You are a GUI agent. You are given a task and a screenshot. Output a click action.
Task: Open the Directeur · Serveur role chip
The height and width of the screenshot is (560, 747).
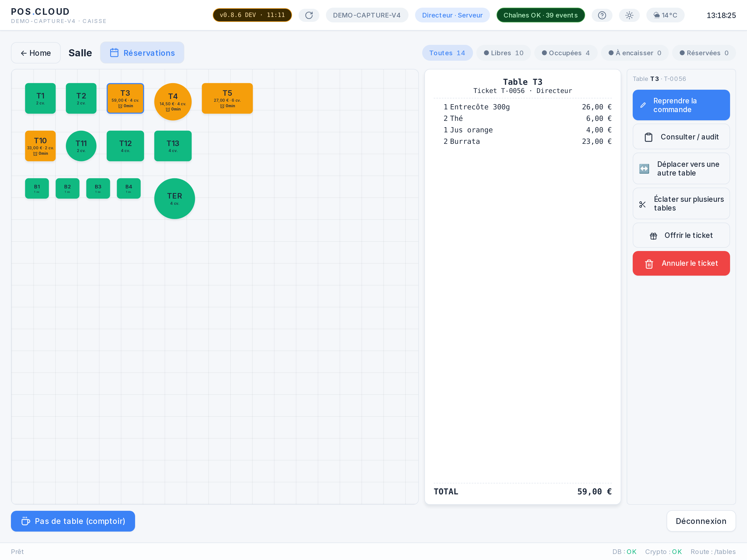coord(452,15)
